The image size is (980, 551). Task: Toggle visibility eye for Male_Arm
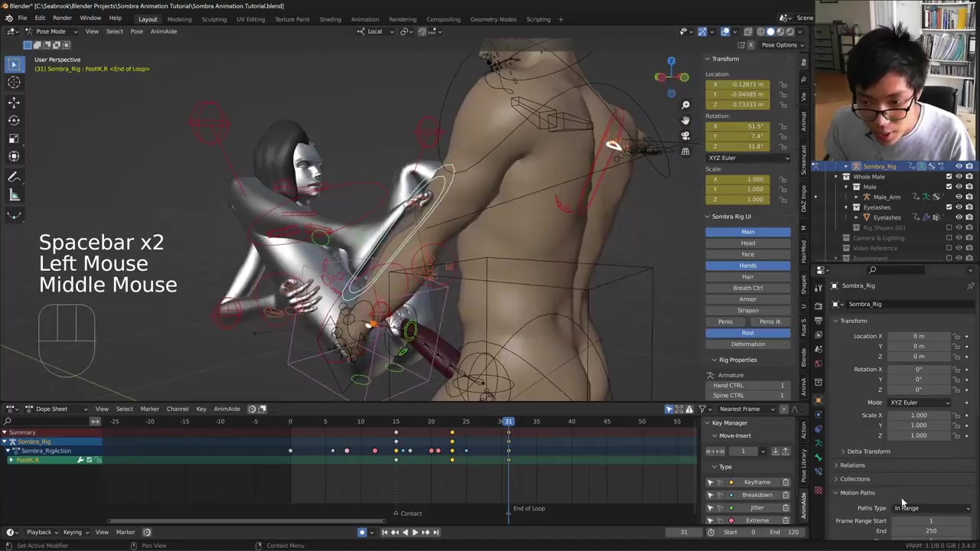pos(959,197)
